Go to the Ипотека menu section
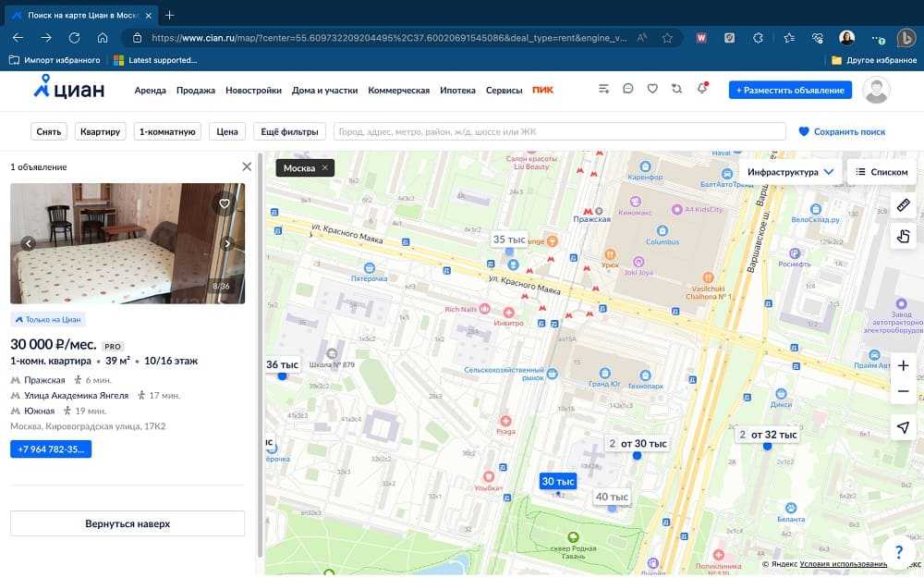 pyautogui.click(x=458, y=91)
